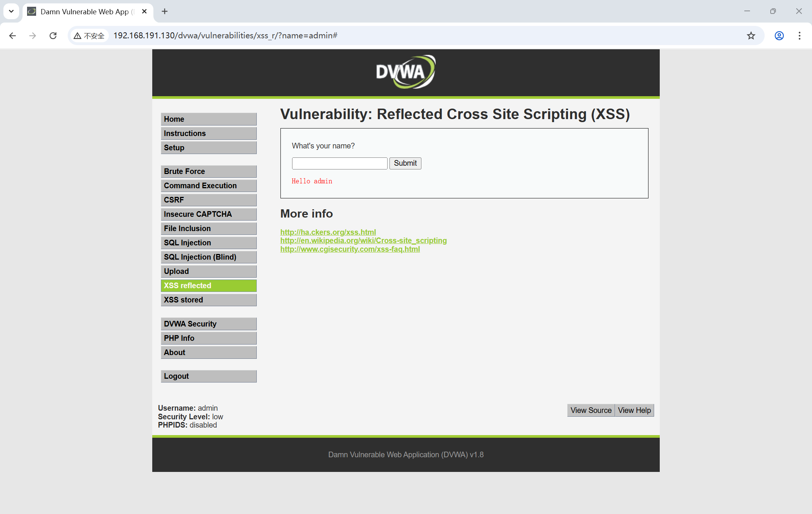Close the Damn Vulnerable Web App tab
Viewport: 812px width, 514px height.
tap(144, 11)
